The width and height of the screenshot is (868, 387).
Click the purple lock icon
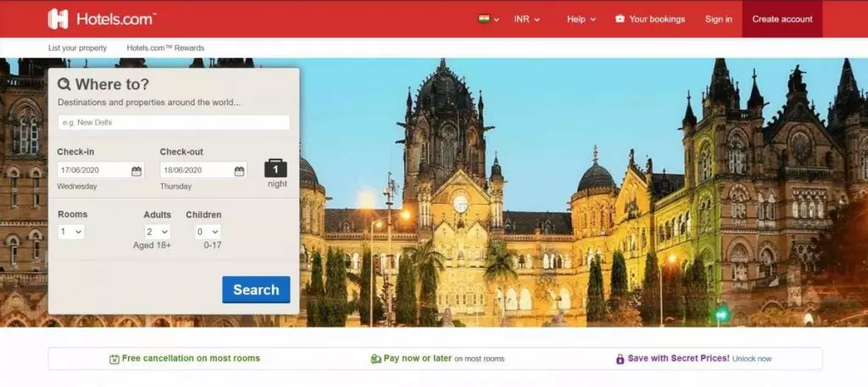[x=620, y=359]
